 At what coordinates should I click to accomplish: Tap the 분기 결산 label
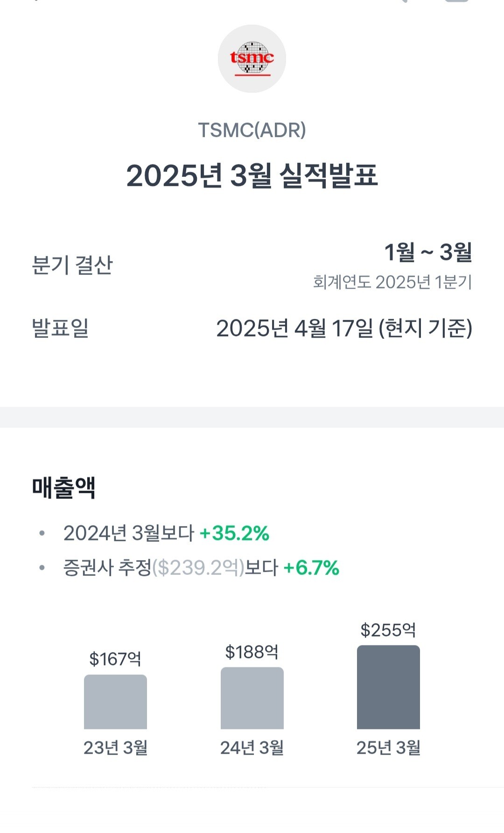72,265
